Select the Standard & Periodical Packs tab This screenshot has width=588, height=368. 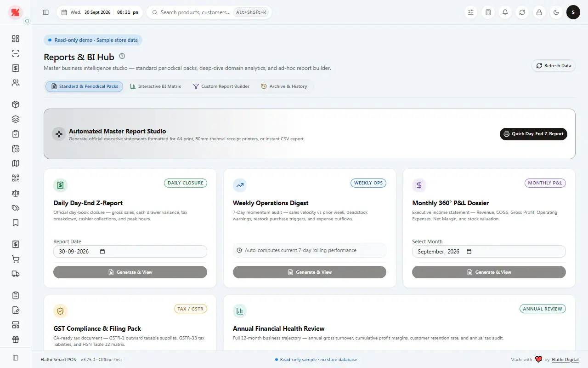click(84, 86)
